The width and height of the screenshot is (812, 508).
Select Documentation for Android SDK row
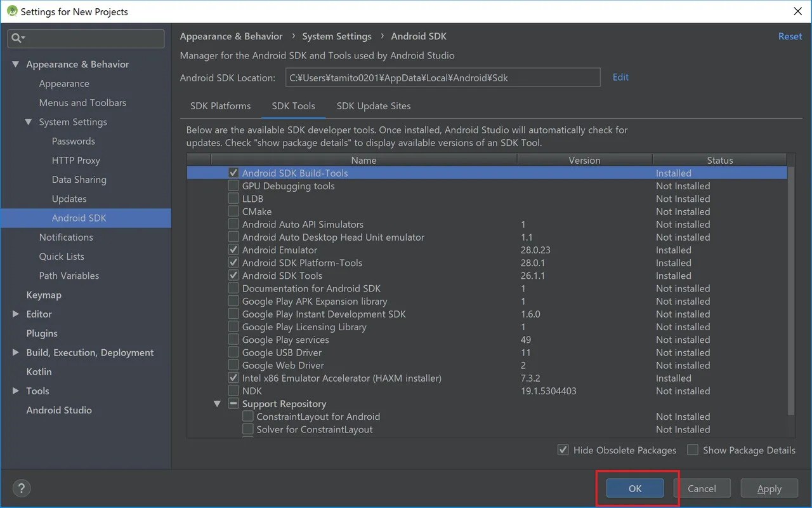pos(487,288)
